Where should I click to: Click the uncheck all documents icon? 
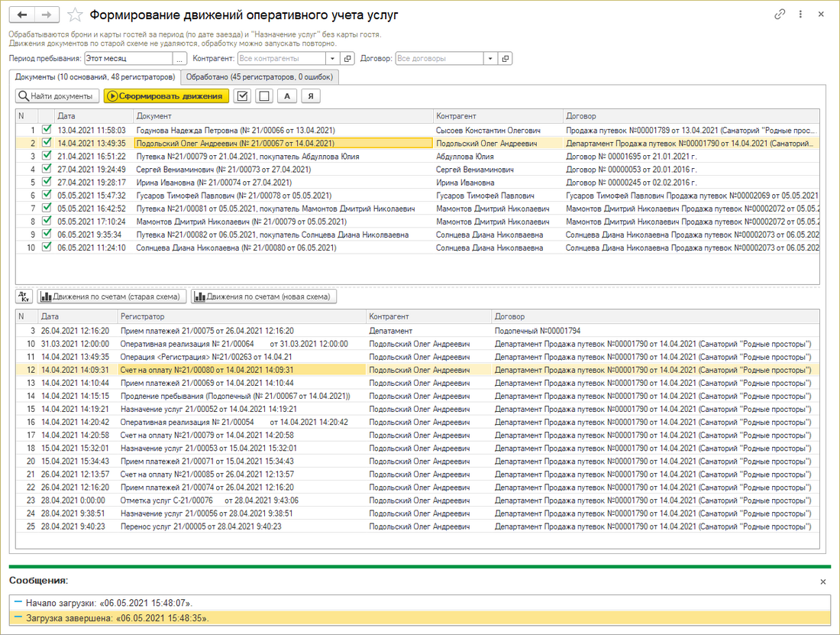coord(264,96)
